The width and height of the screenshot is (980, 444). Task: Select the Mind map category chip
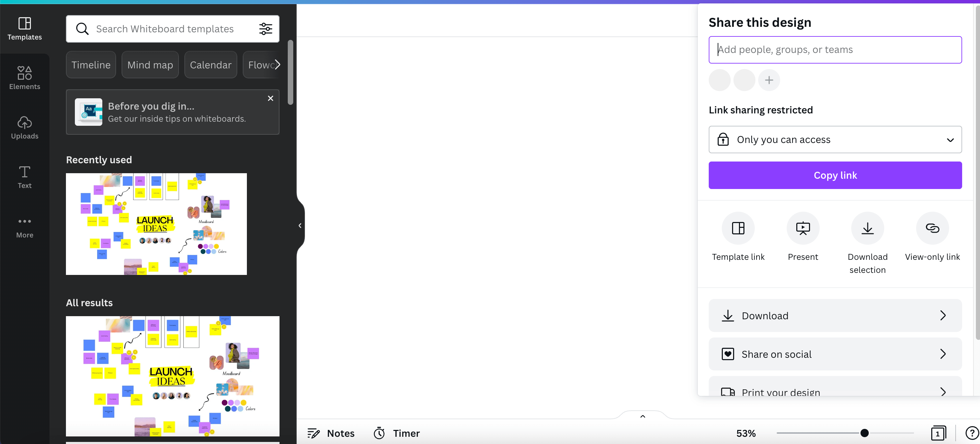pyautogui.click(x=150, y=65)
